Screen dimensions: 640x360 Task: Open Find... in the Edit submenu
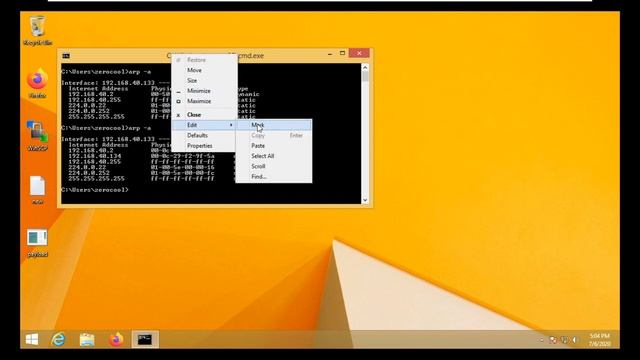[x=273, y=176]
